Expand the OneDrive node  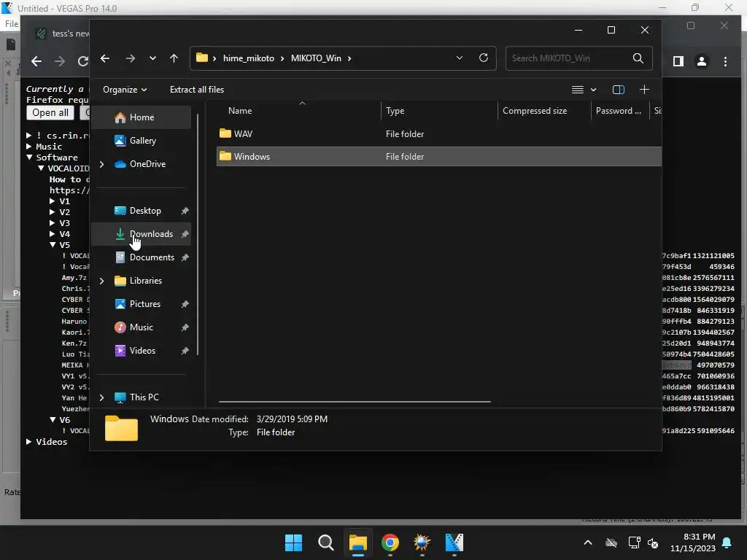101,164
